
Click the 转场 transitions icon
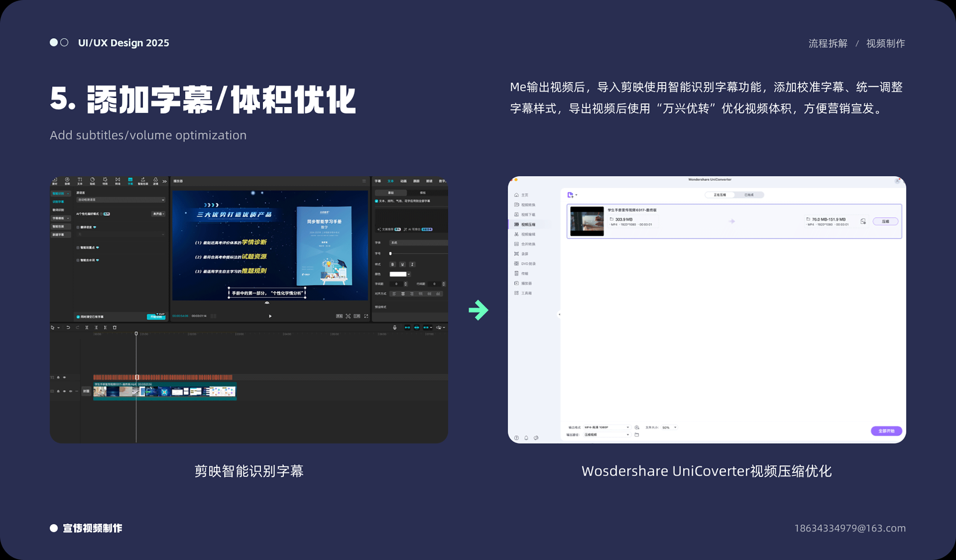(118, 181)
